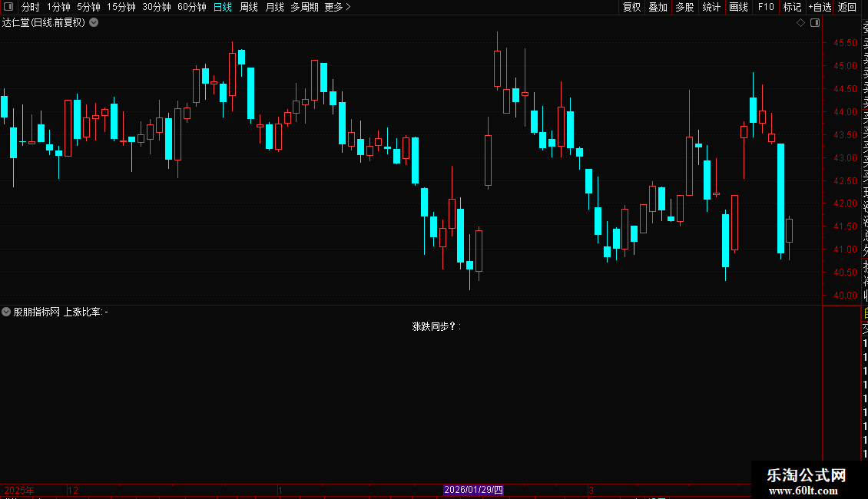868x499 pixels.
Task: Expand the 更多 periods menu
Action: [337, 7]
